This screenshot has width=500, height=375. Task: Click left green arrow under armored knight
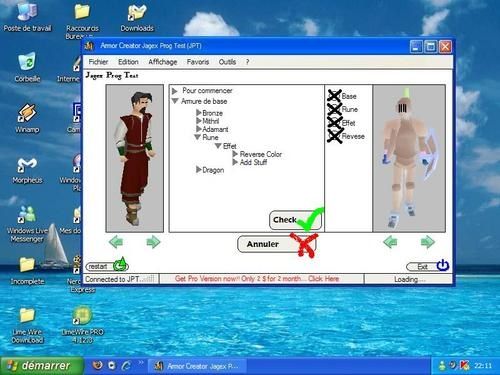[390, 241]
